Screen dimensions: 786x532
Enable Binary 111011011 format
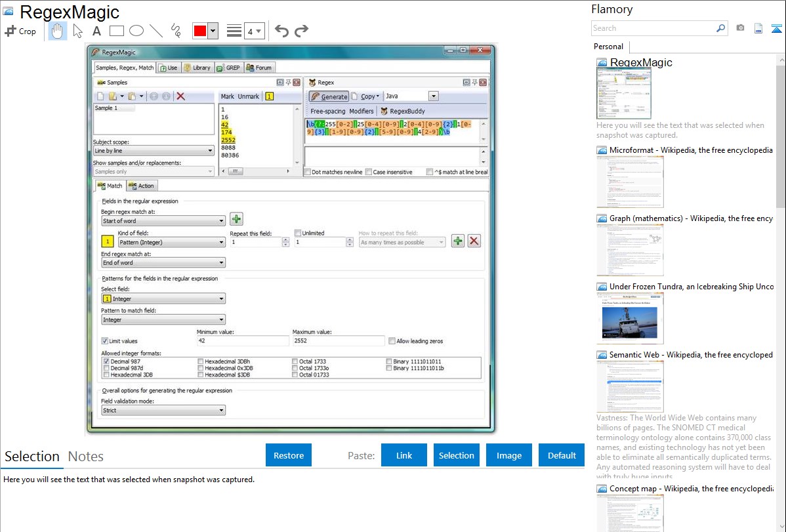point(389,361)
